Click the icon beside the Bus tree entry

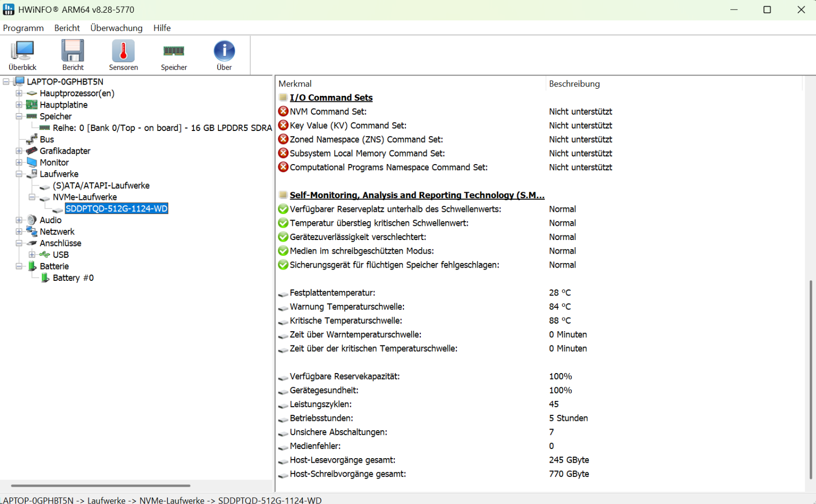click(32, 139)
